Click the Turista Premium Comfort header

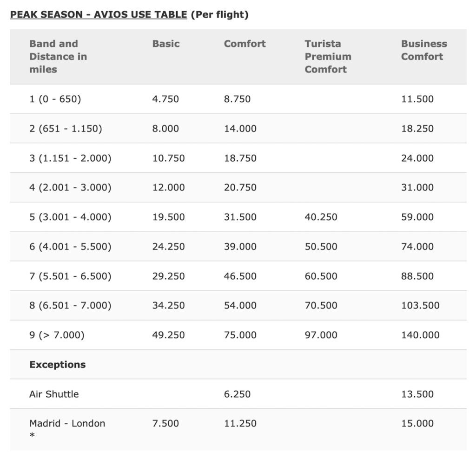(328, 56)
